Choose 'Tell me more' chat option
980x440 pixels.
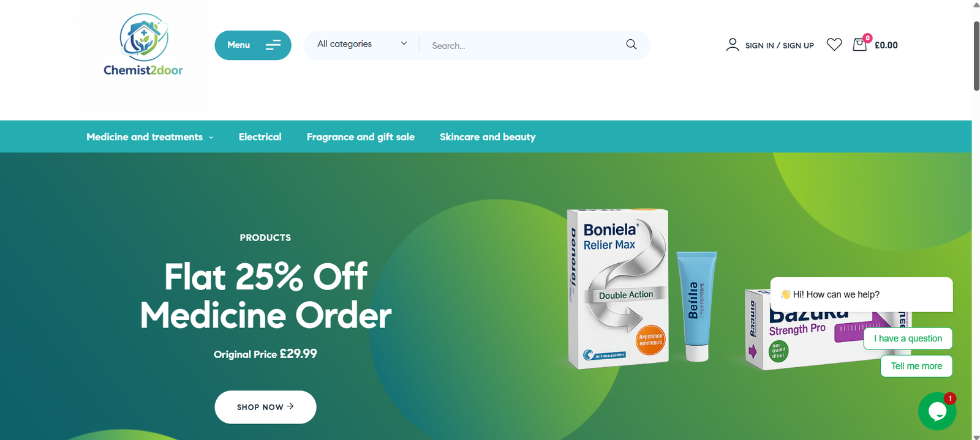pyautogui.click(x=916, y=366)
